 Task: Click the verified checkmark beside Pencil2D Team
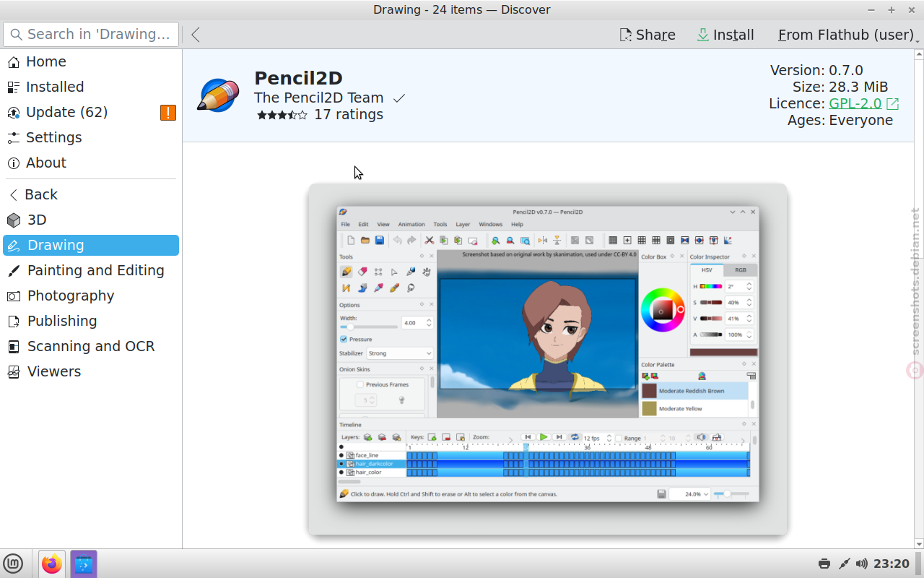(x=399, y=98)
